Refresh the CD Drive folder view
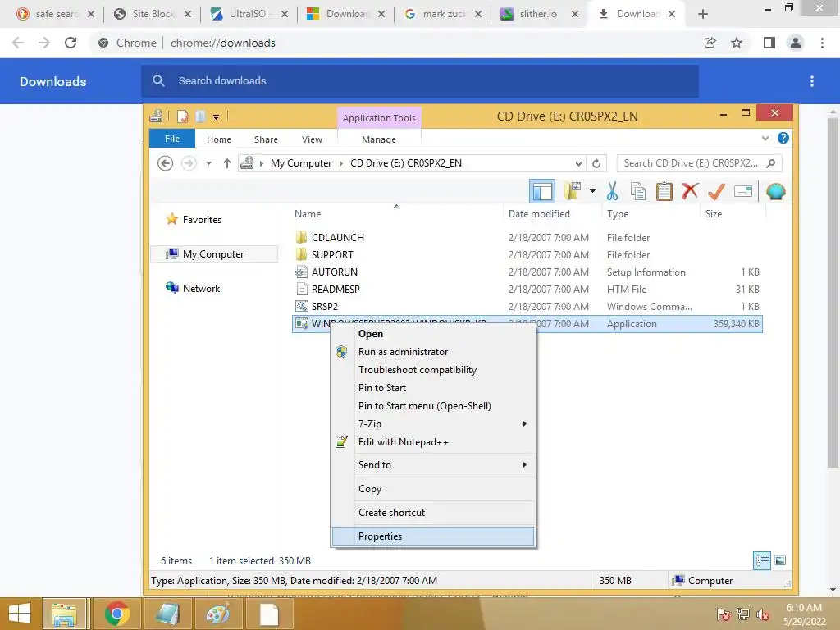The width and height of the screenshot is (840, 630). tap(596, 163)
